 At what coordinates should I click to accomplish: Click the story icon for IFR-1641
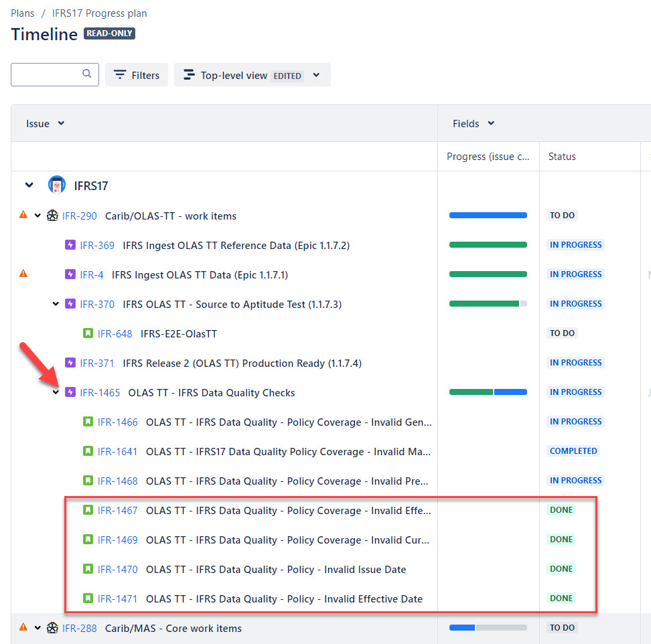pos(88,451)
